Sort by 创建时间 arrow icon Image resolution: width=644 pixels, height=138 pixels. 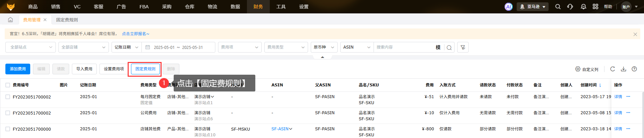coord(600,85)
